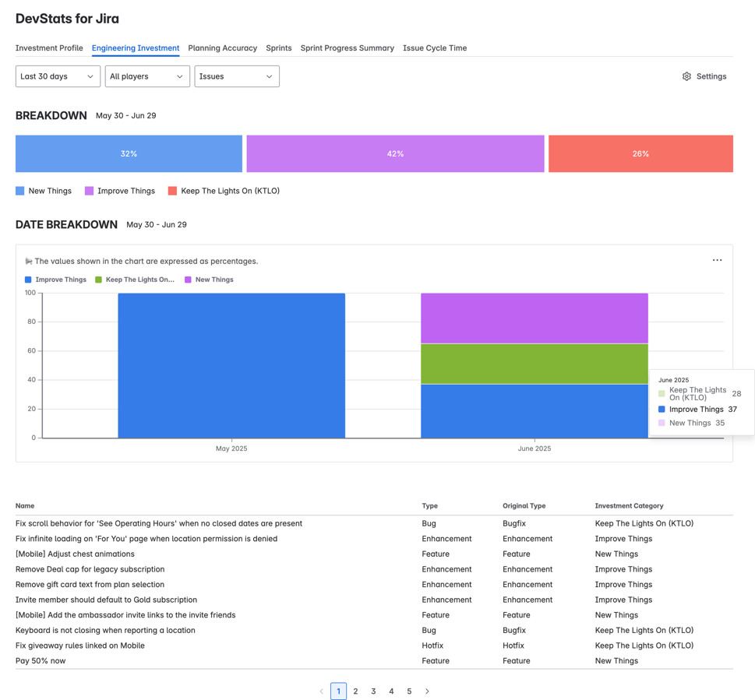Select 'Remove gift card text from plan selection' row
Viewport: 755px width, 700px height.
(374, 585)
